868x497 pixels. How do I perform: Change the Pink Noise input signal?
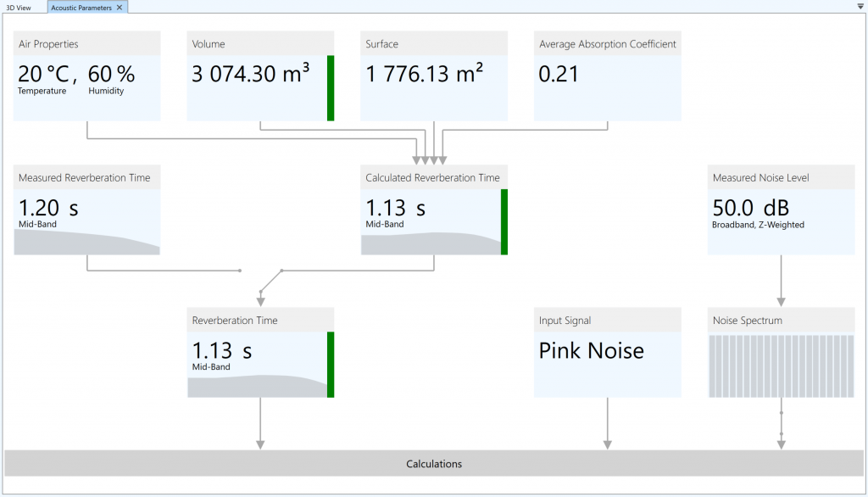tap(591, 351)
